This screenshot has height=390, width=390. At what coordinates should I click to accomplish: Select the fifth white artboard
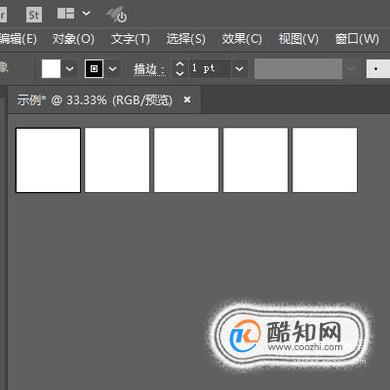(325, 160)
